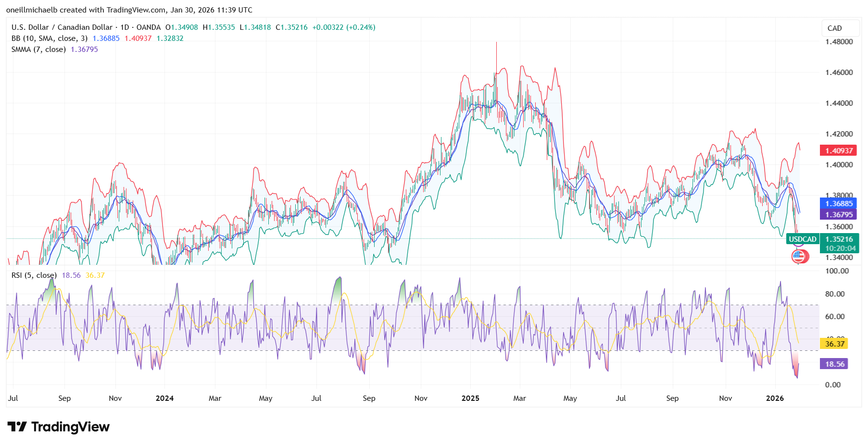Click the 10:20:04 bar countdown timer

point(840,248)
